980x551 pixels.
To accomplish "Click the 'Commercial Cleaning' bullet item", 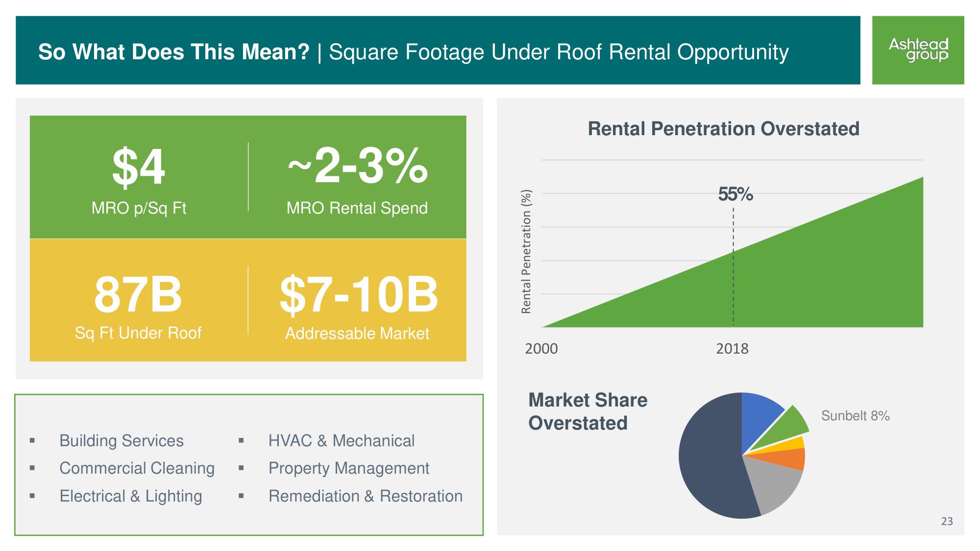I will [137, 468].
